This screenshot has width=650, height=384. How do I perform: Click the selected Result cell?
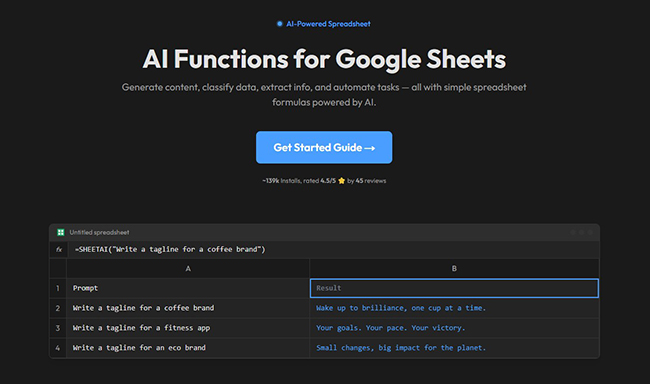[x=454, y=288]
